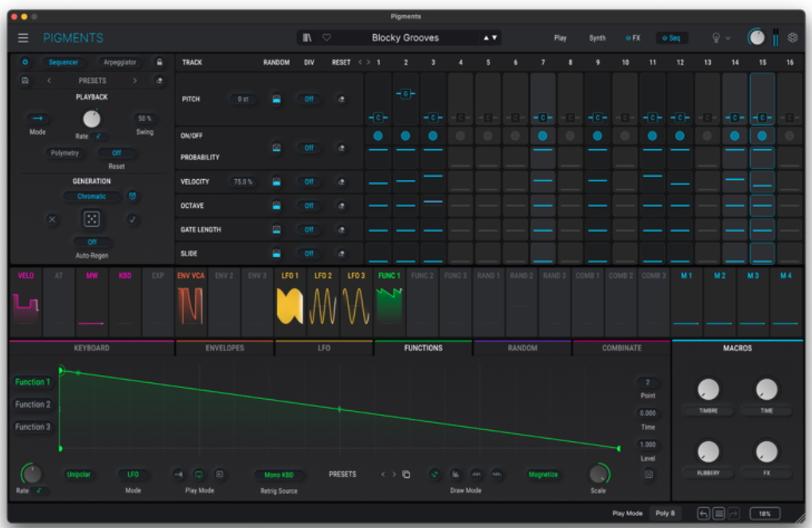812x528 pixels.
Task: Click the Velocity track eraser reset icon
Action: [342, 182]
